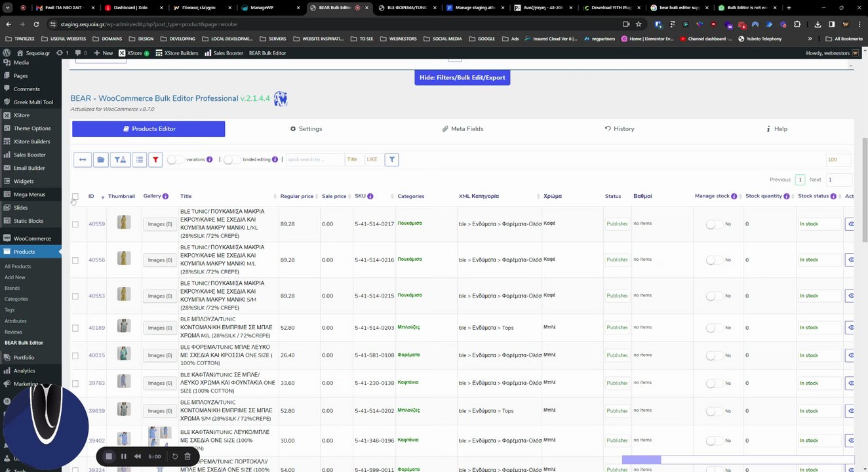Click the filter-and-flask icon button
Image resolution: width=868 pixels, height=472 pixels.
coord(120,159)
